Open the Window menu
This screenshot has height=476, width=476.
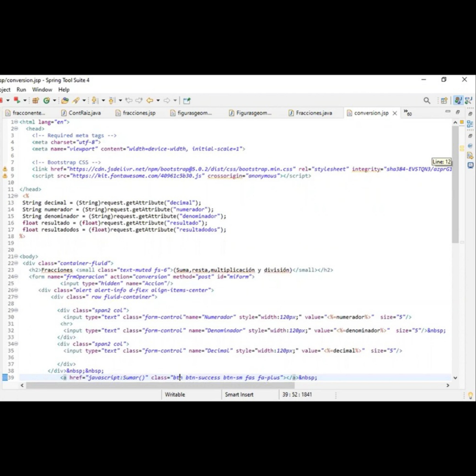[x=42, y=90]
